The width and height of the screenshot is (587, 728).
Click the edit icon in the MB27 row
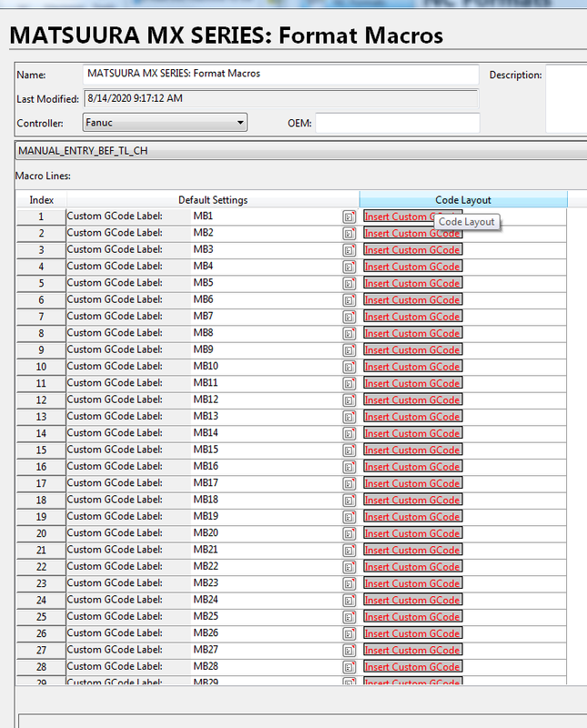click(x=349, y=651)
